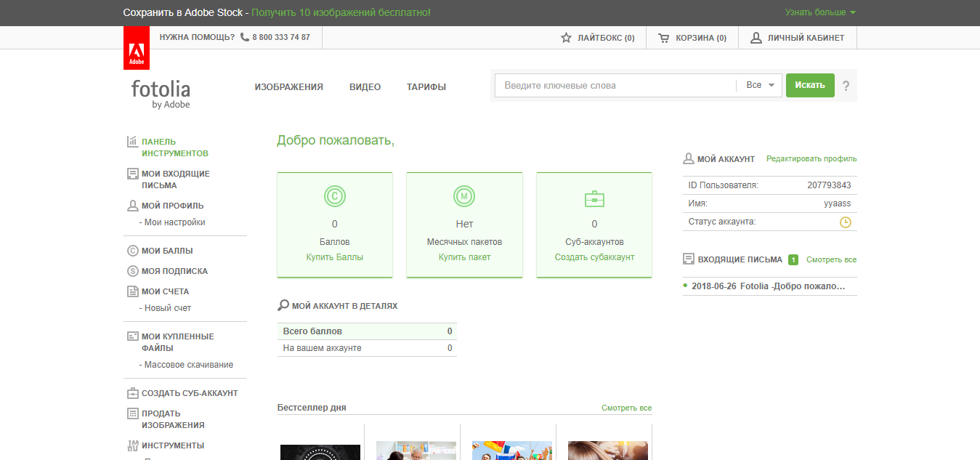This screenshot has width=980, height=460.
Task: Open 'Мои купленные файлы' in sidebar
Action: [x=177, y=342]
